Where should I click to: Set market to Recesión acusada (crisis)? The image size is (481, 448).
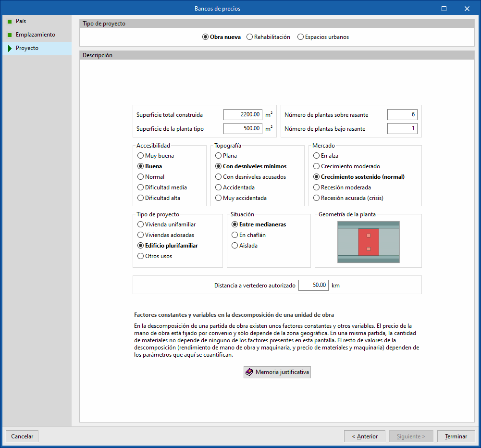348,198
